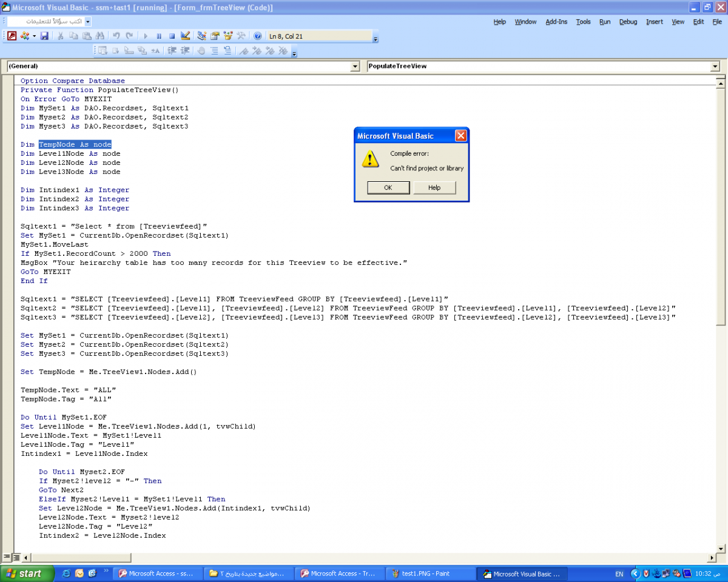This screenshot has height=582, width=728.
Task: Click the 'On Error GoTo MYEXIT' line
Action: (x=66, y=99)
